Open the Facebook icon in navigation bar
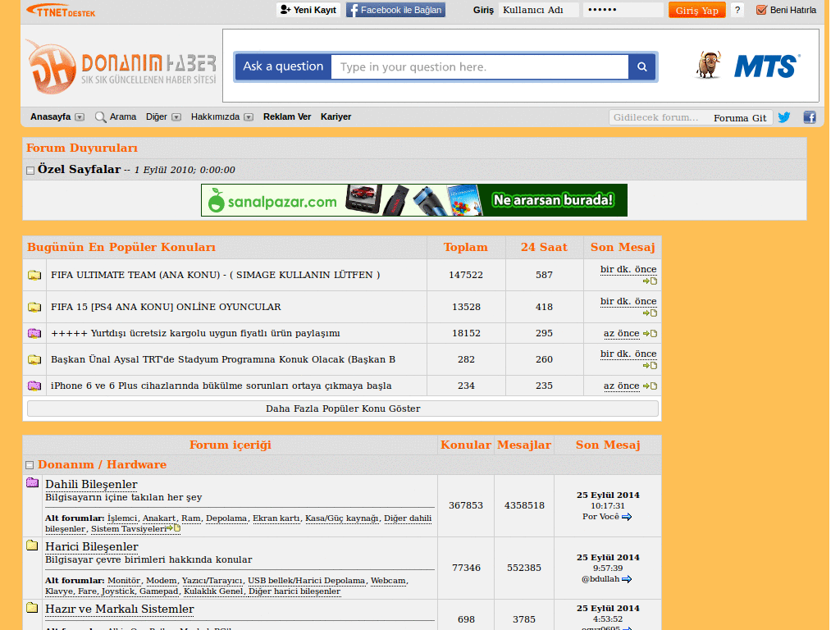 [810, 117]
